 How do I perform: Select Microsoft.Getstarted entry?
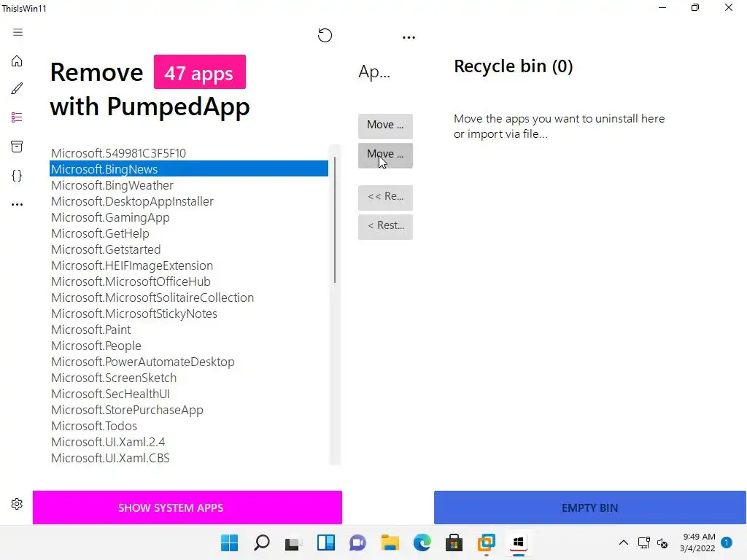point(189,249)
